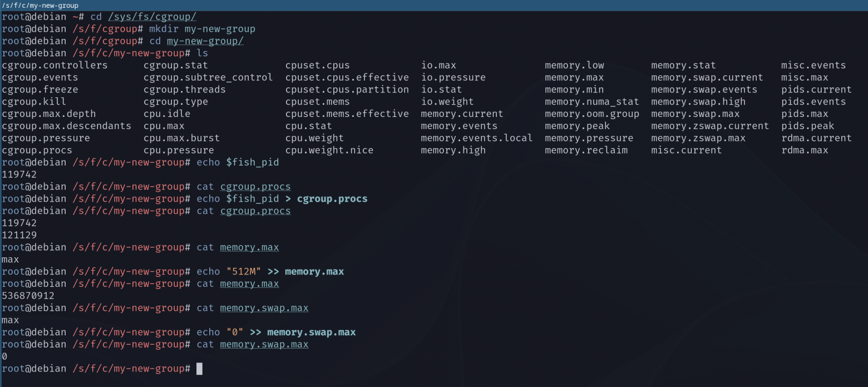The width and height of the screenshot is (868, 387).
Task: Open the first cgroup.procs file link
Action: (x=255, y=186)
